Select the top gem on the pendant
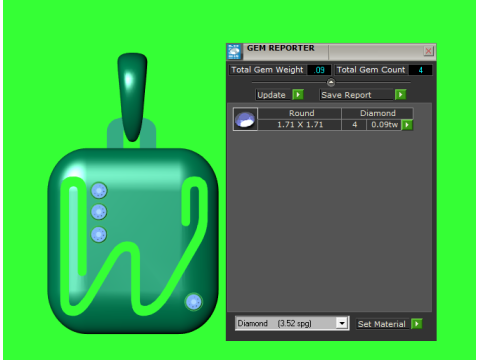This screenshot has width=480, height=360. 99,191
